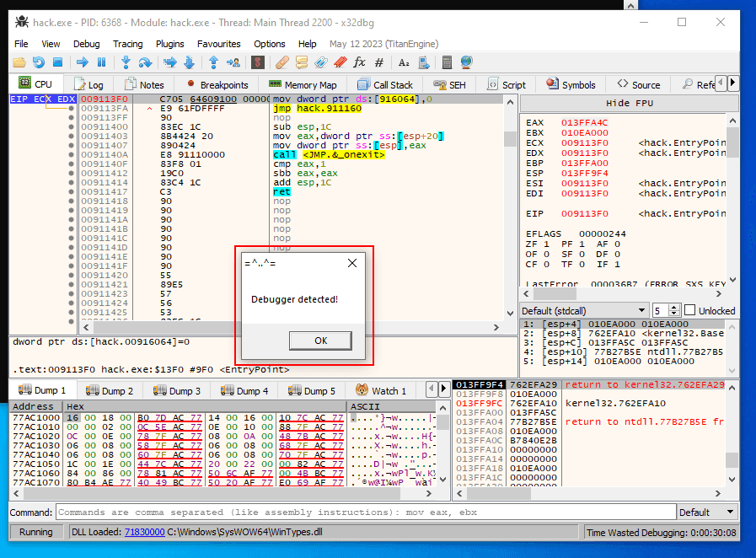Select the Step Into toolbar icon
This screenshot has width=756, height=558.
coord(126,62)
